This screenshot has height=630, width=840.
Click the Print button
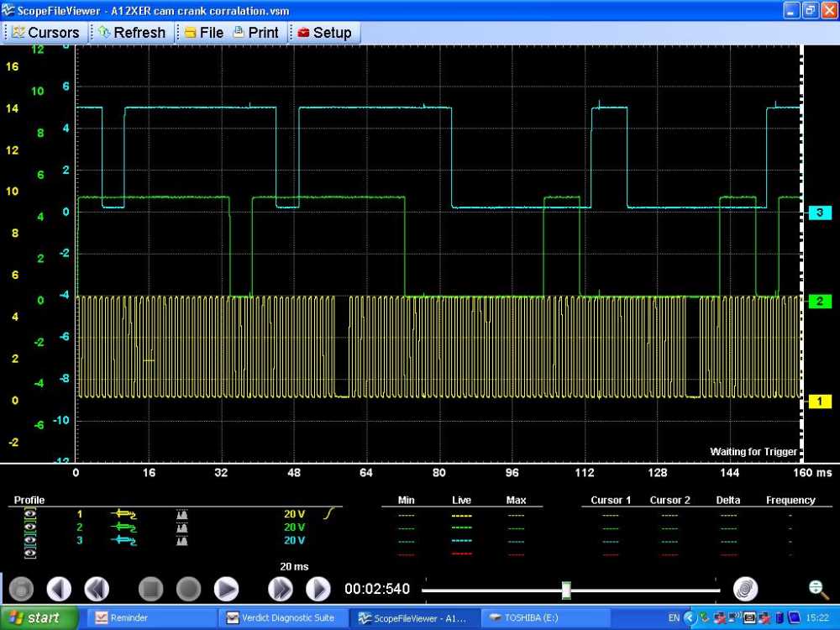(x=255, y=33)
